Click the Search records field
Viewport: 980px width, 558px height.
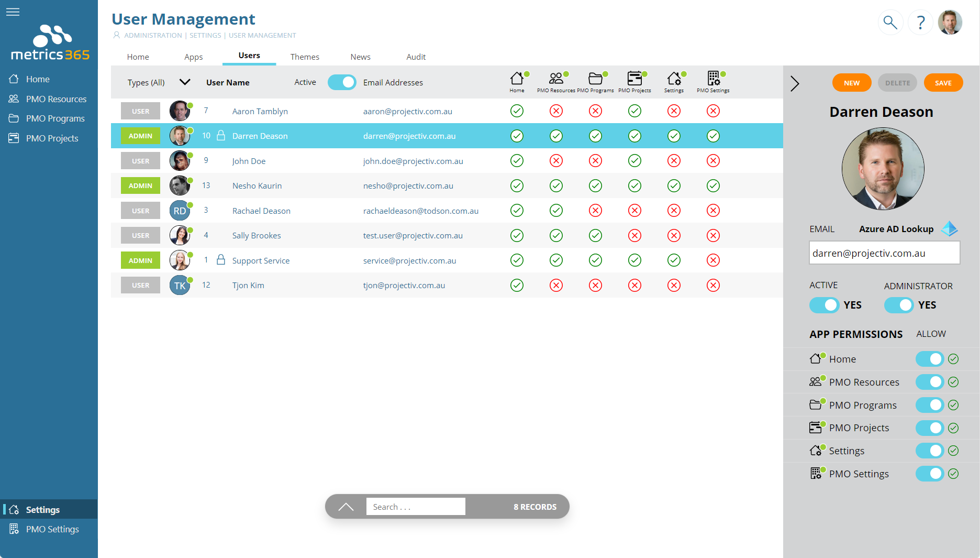416,507
